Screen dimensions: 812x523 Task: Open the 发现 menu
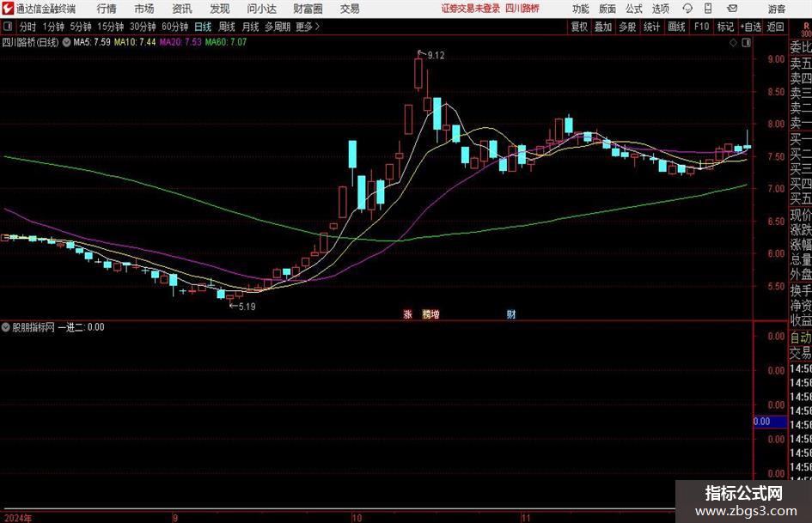coord(220,9)
